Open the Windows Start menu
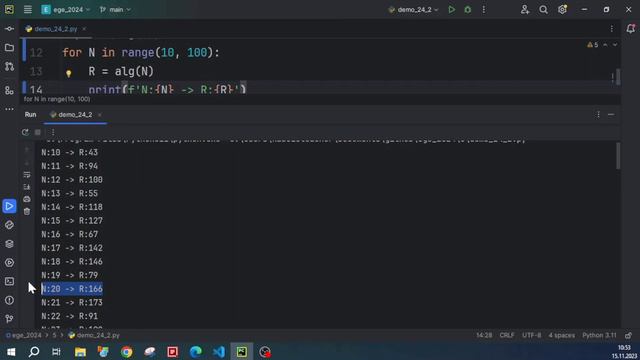Image resolution: width=640 pixels, height=360 pixels. (x=11, y=352)
